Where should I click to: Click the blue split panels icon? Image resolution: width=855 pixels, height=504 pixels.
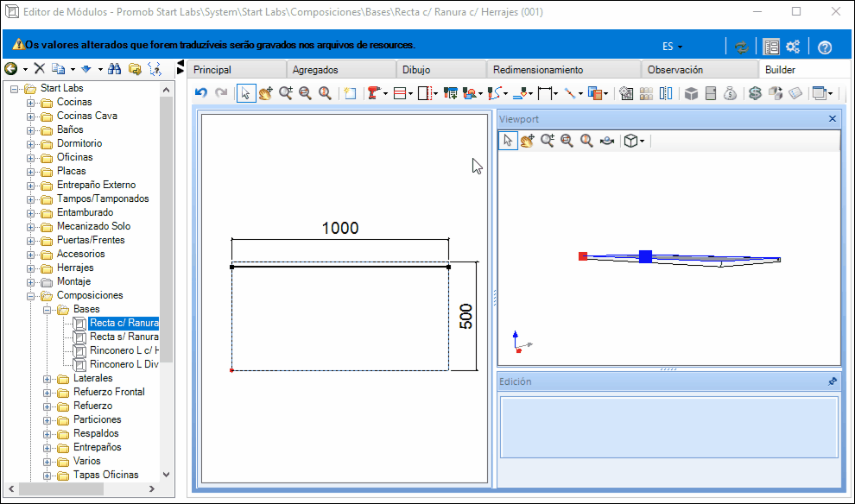tap(666, 93)
